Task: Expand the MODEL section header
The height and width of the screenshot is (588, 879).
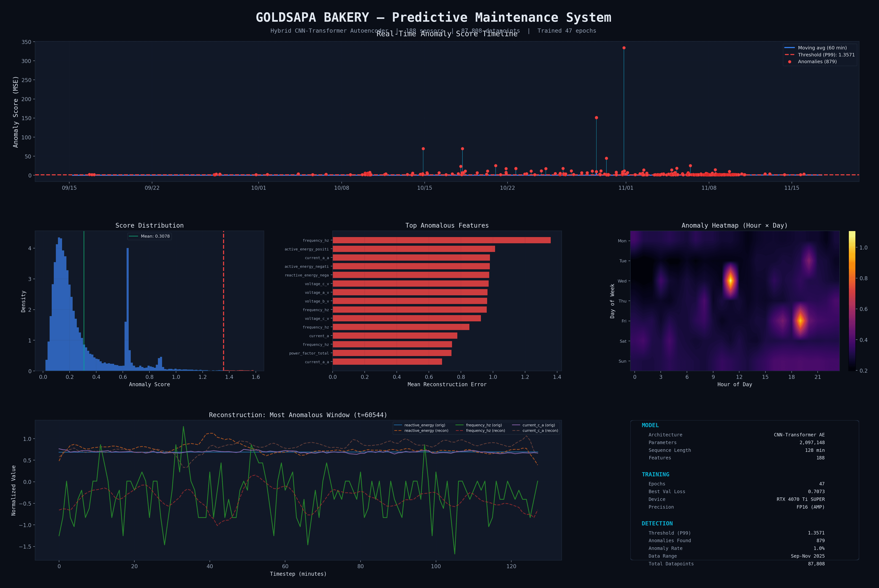Action: pyautogui.click(x=650, y=425)
